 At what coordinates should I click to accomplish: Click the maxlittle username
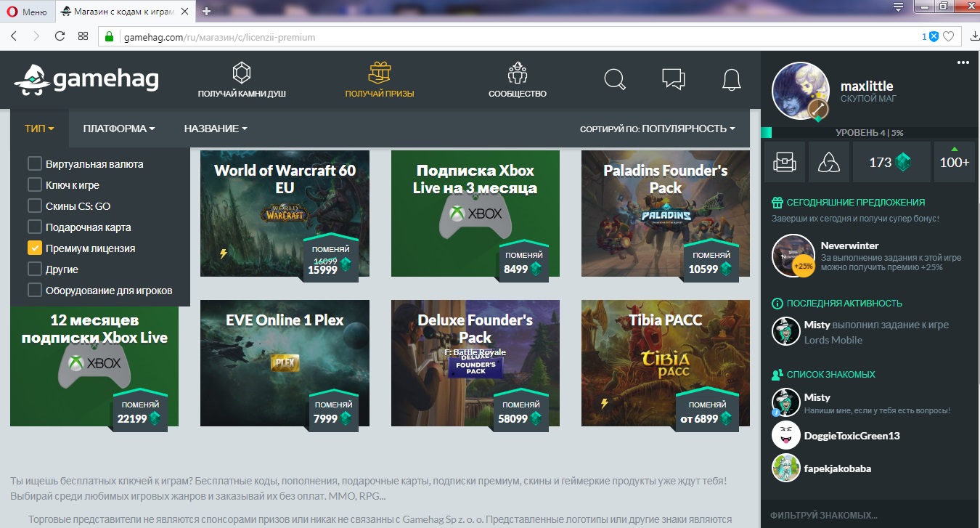(867, 86)
